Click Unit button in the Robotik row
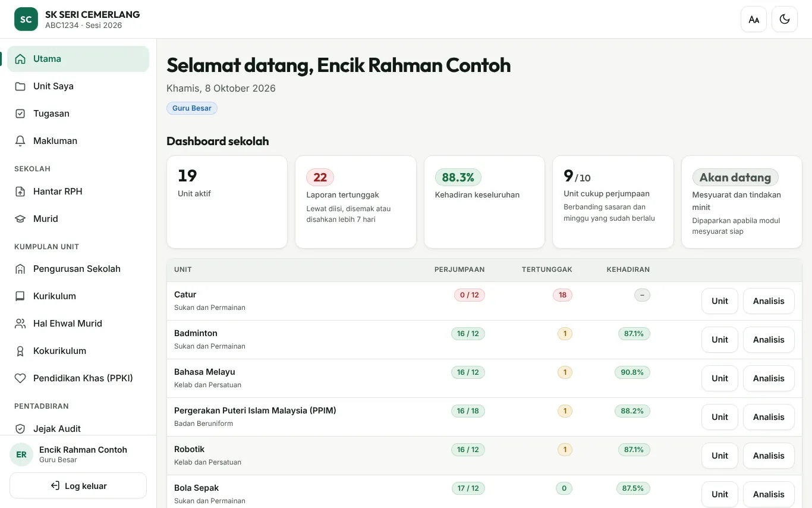 pos(720,456)
